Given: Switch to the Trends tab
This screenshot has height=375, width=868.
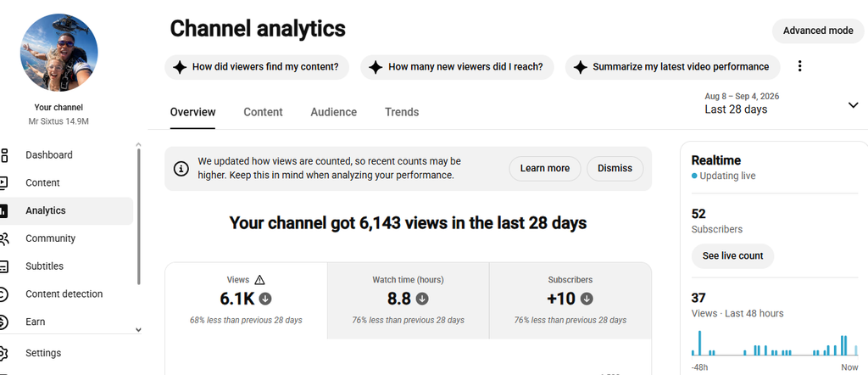Looking at the screenshot, I should click(402, 112).
